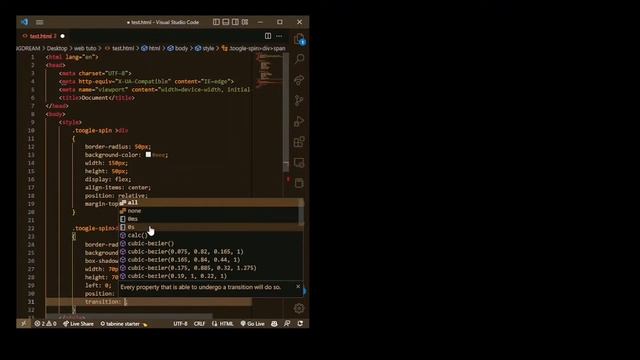Toggle the bottom panel layout icon
The image size is (640, 360).
(x=226, y=22)
